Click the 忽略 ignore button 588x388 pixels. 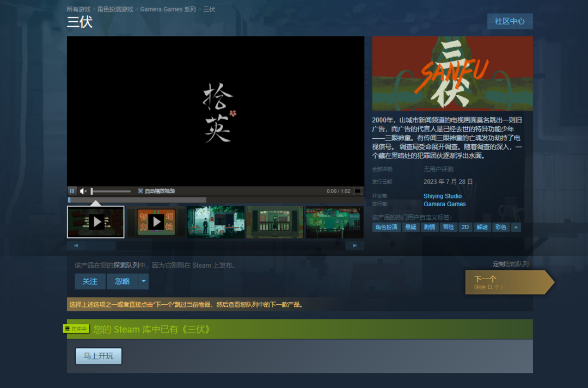click(122, 281)
